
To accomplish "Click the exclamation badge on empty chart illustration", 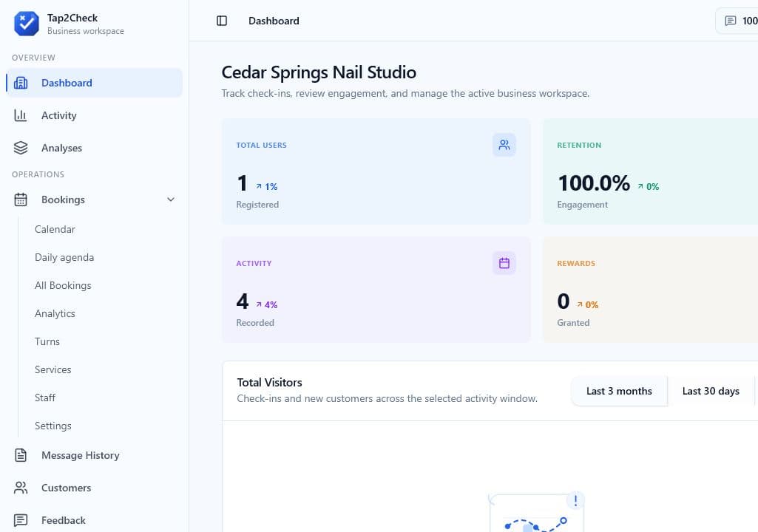I will point(575,500).
